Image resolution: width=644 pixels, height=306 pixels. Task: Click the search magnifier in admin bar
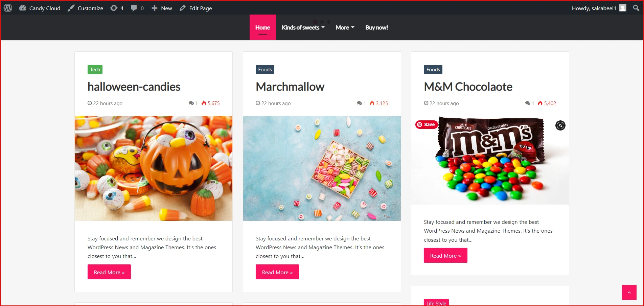point(636,8)
